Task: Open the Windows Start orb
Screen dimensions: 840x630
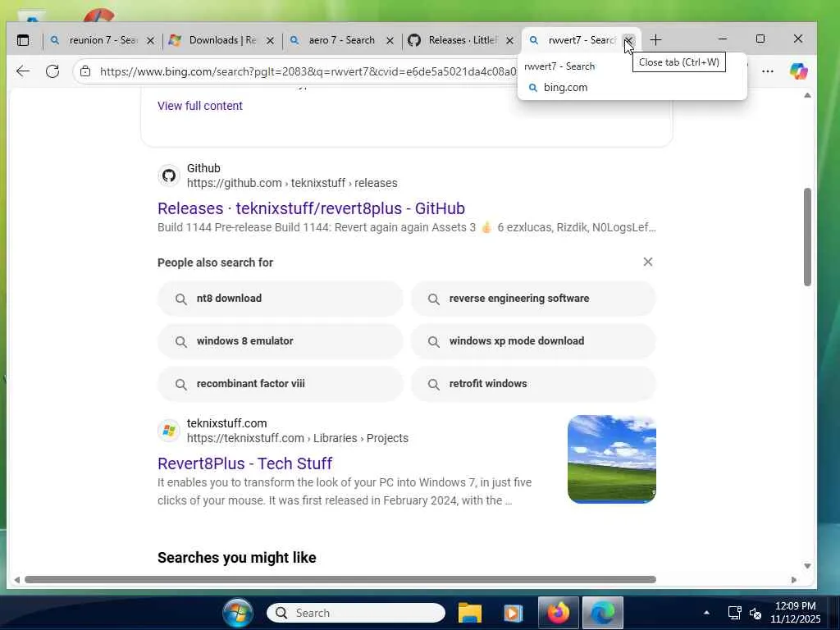Action: click(x=238, y=613)
